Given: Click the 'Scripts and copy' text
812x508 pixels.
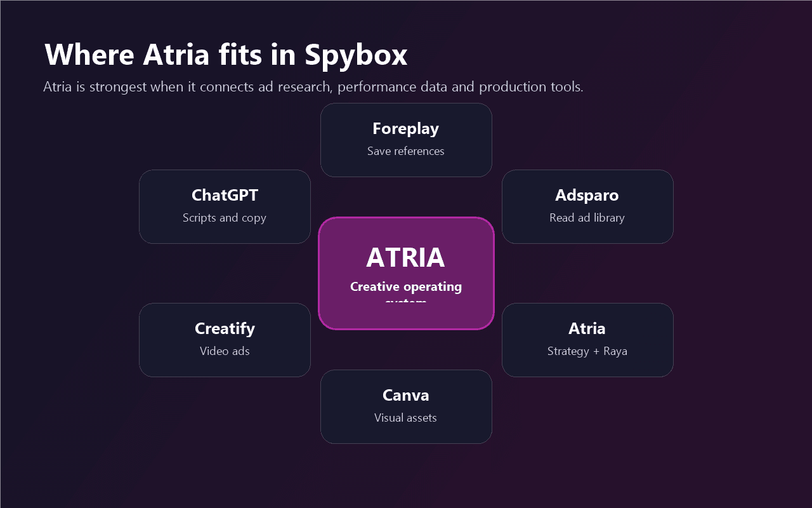Looking at the screenshot, I should [225, 218].
